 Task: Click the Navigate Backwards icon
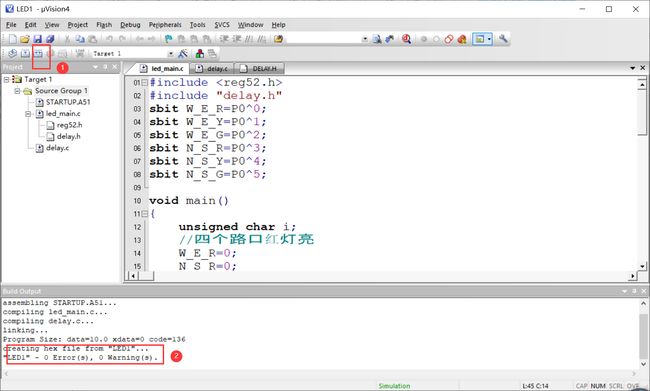pos(139,39)
